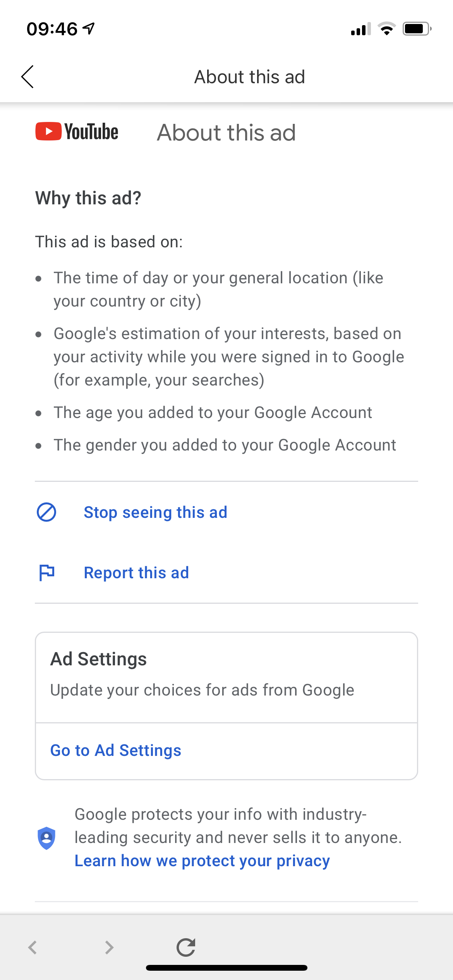Tap the reload page icon

pos(186,947)
